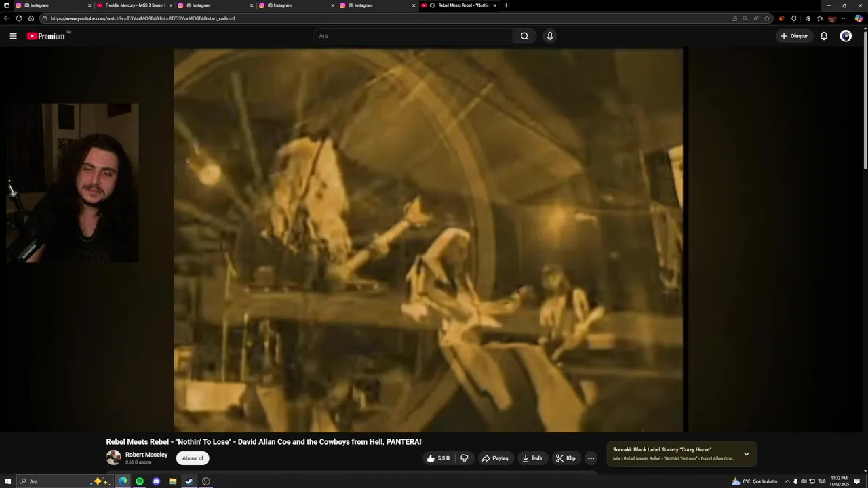Image resolution: width=868 pixels, height=488 pixels.
Task: Add page to favorites star in address bar
Action: coord(767,18)
